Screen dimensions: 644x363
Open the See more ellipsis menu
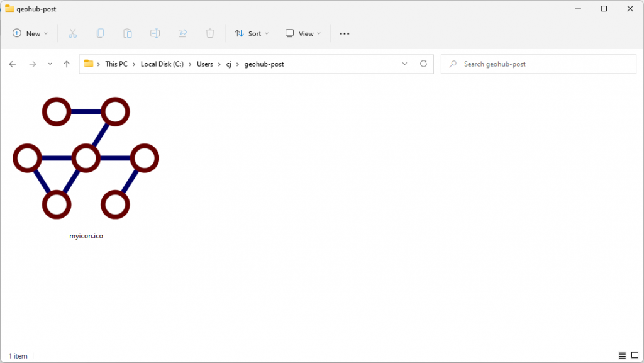345,34
